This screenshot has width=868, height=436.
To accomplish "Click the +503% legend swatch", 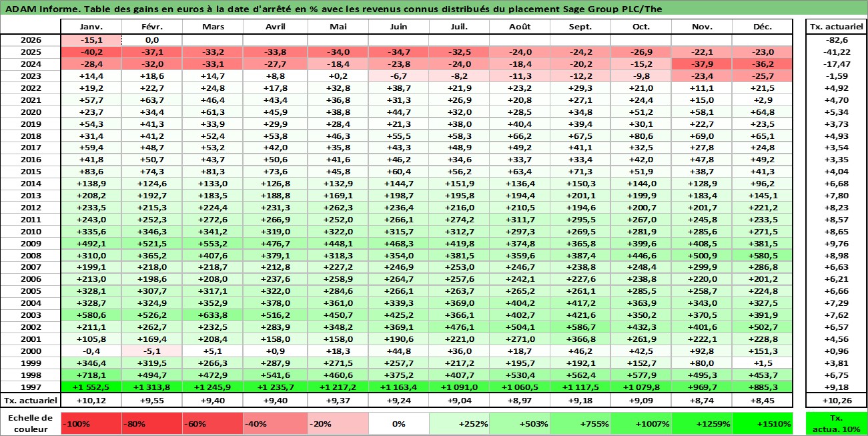I will coord(519,423).
